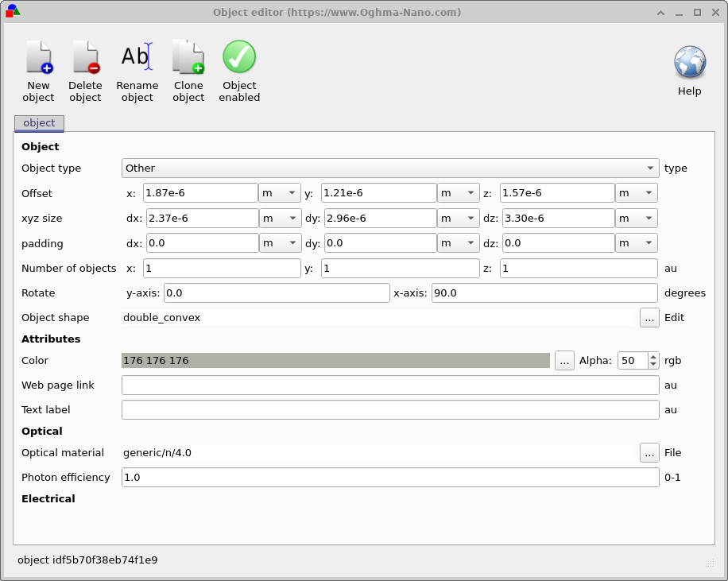Screen dimensions: 728x581
Task: Open the color picker ellipsis button
Action: coord(564,360)
